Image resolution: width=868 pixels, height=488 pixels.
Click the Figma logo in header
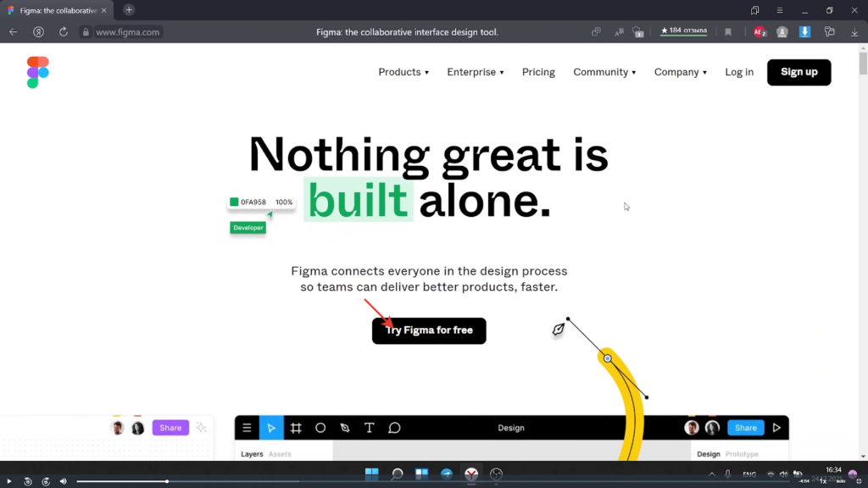click(37, 72)
